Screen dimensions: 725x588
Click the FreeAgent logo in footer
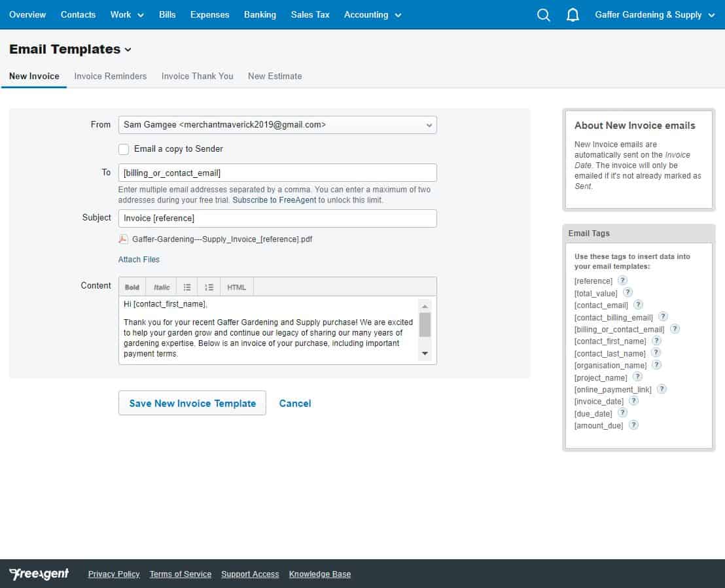click(x=39, y=574)
